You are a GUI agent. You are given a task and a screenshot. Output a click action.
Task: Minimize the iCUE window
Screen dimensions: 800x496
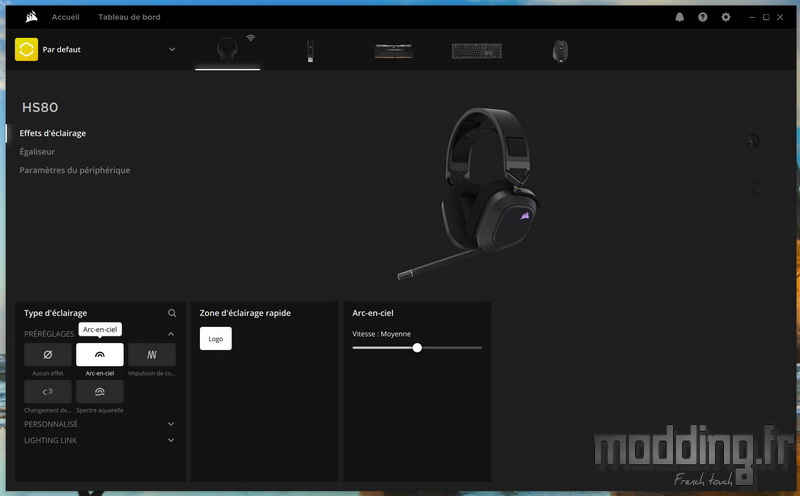[x=752, y=17]
